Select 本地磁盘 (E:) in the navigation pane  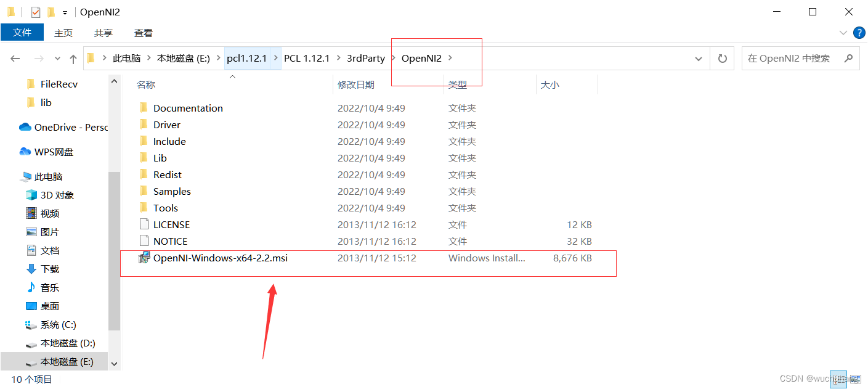(67, 361)
